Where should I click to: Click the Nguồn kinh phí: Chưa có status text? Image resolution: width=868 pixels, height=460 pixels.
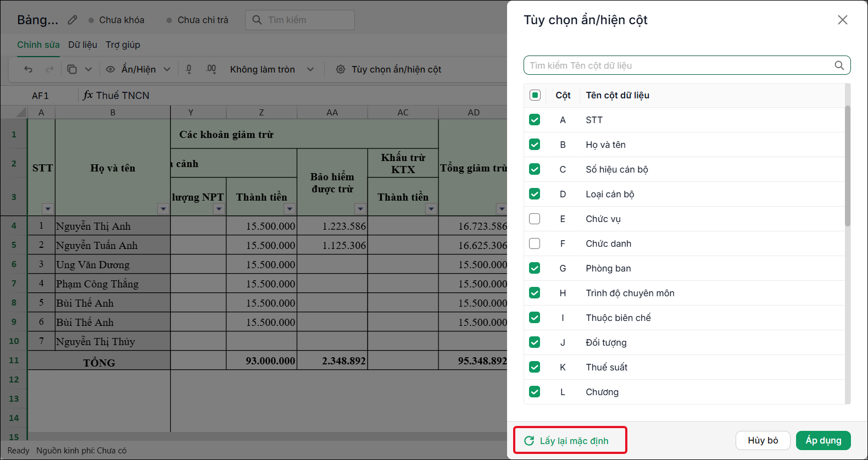click(x=81, y=451)
